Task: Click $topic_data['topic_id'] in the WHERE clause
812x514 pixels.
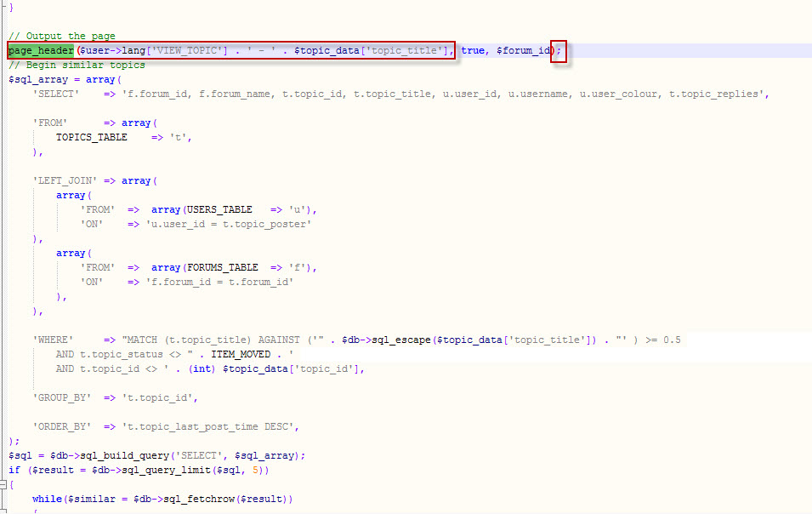Action: coord(291,369)
